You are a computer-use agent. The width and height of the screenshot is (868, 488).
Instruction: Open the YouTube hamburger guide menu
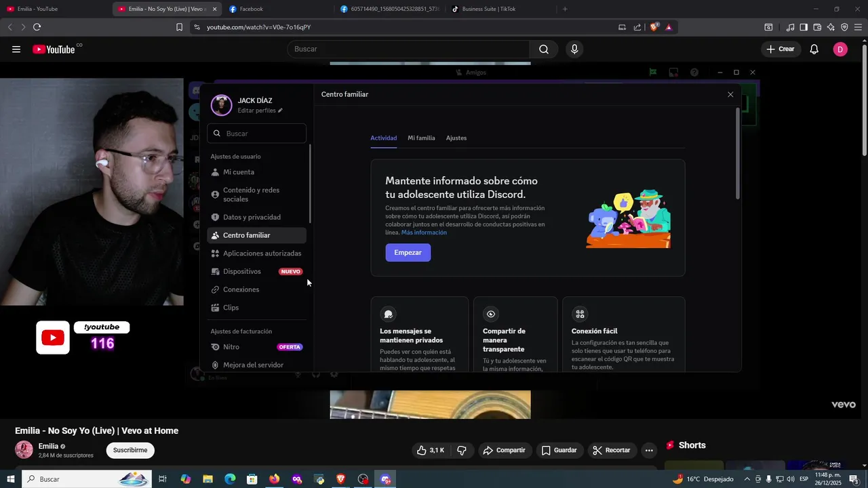coord(16,49)
